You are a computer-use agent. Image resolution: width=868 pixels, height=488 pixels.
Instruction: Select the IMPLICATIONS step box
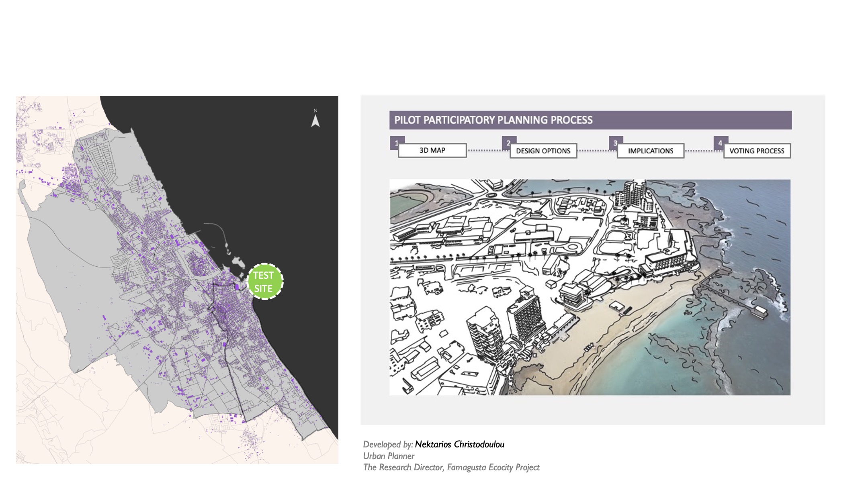(651, 151)
